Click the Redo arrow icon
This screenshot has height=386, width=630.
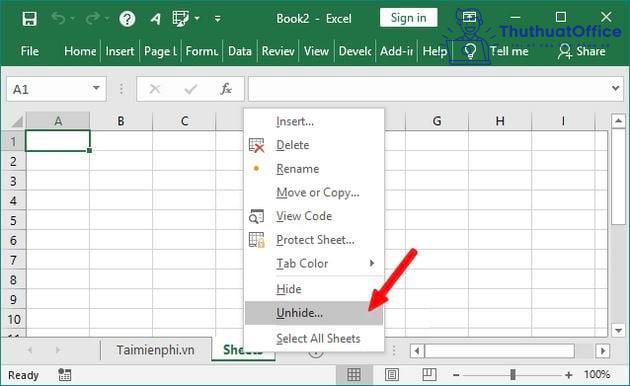pyautogui.click(x=93, y=18)
